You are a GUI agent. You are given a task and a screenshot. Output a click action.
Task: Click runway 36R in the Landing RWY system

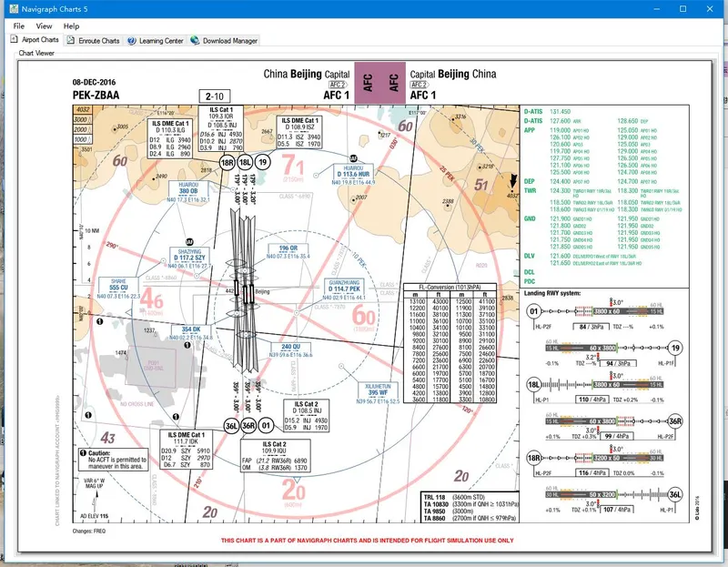pos(675,421)
